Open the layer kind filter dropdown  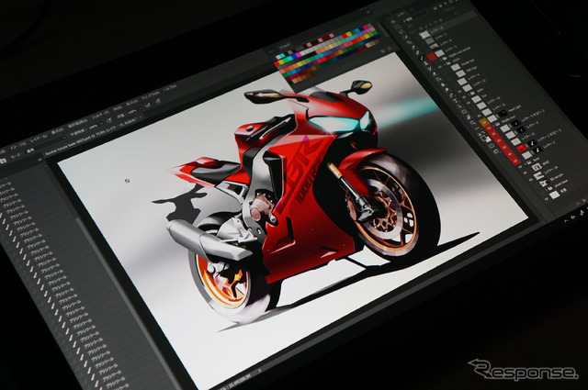coord(409,19)
